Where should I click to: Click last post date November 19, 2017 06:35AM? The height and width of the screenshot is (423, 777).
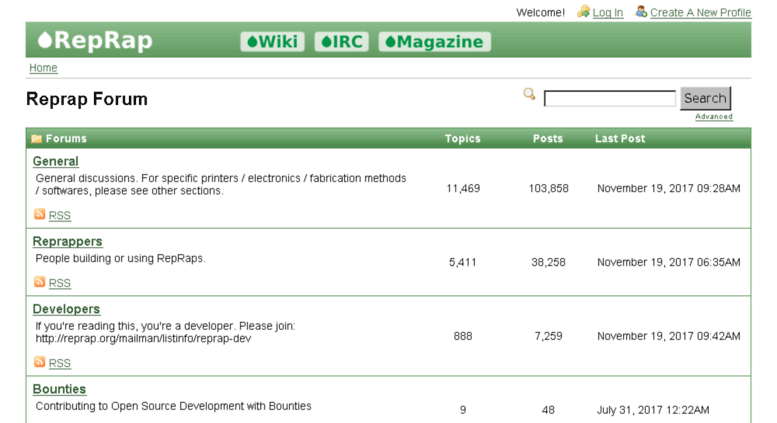pyautogui.click(x=668, y=263)
